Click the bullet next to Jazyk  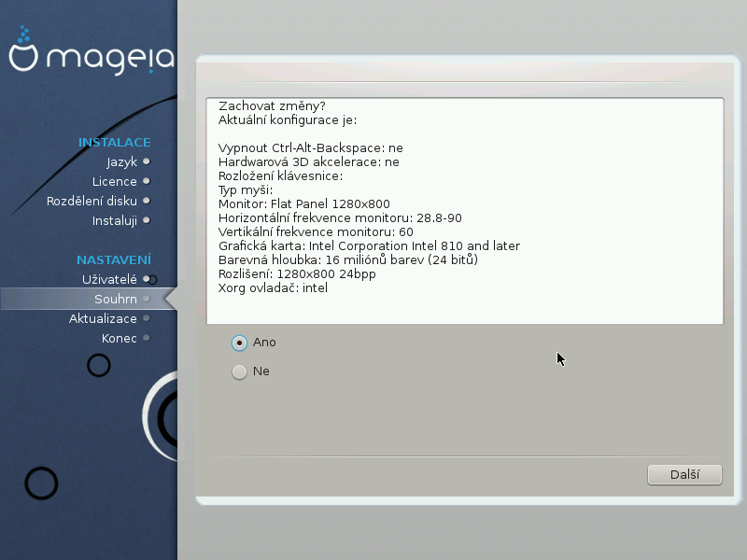point(147,161)
